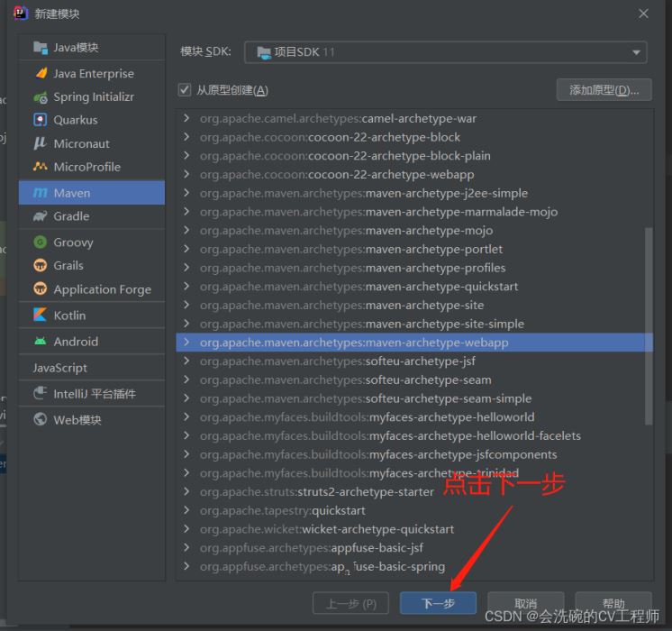
Task: Click the Grails module icon
Action: (40, 266)
